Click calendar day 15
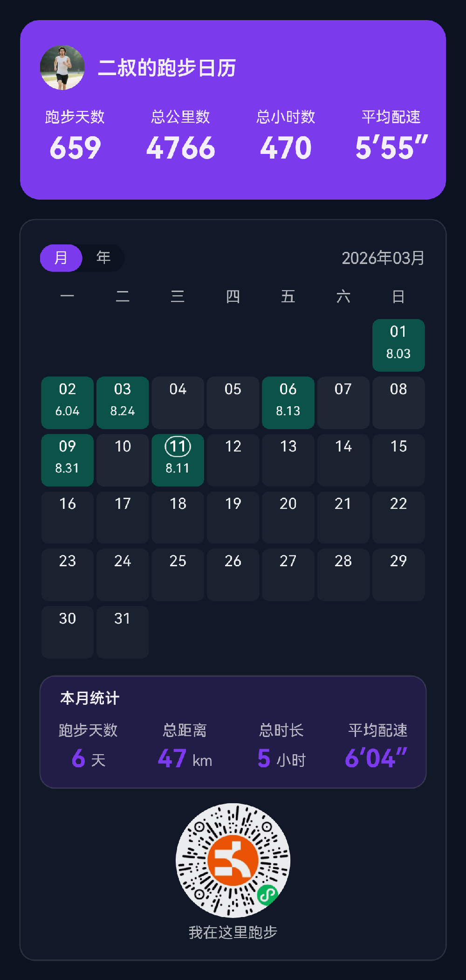Screen dimensions: 466x980 click(x=398, y=460)
